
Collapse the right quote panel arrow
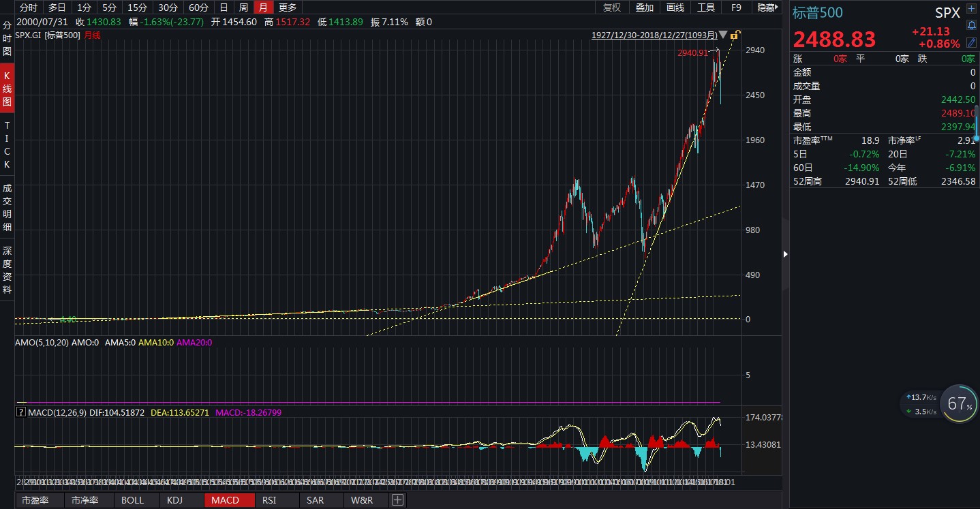click(785, 253)
